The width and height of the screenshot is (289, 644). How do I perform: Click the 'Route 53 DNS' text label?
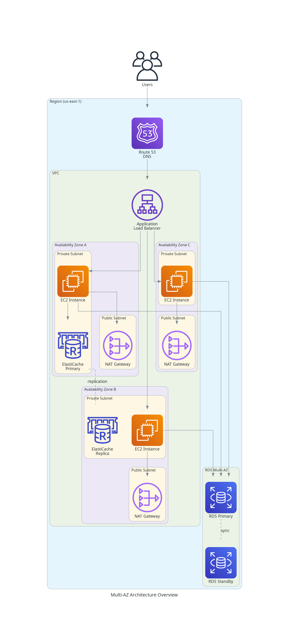click(147, 154)
